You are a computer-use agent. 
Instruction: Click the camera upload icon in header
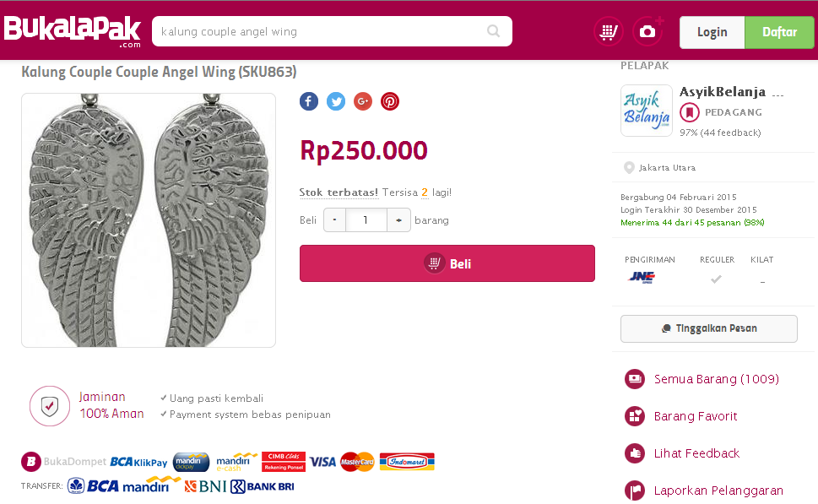click(x=647, y=32)
